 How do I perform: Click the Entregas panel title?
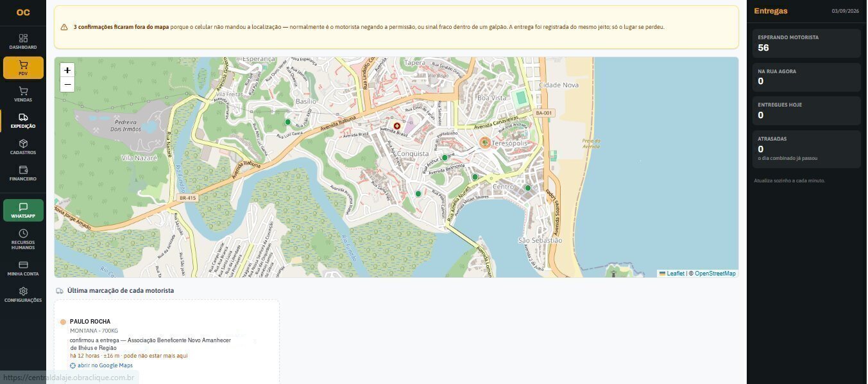pyautogui.click(x=770, y=11)
